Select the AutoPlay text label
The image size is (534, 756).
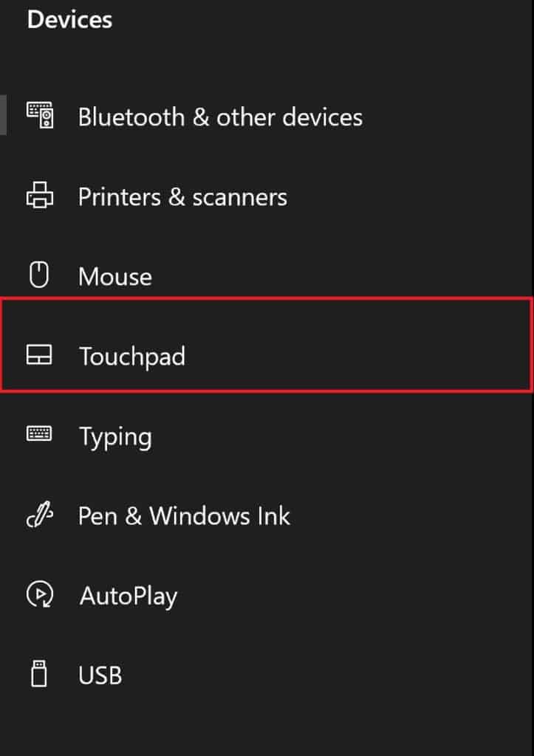[129, 597]
